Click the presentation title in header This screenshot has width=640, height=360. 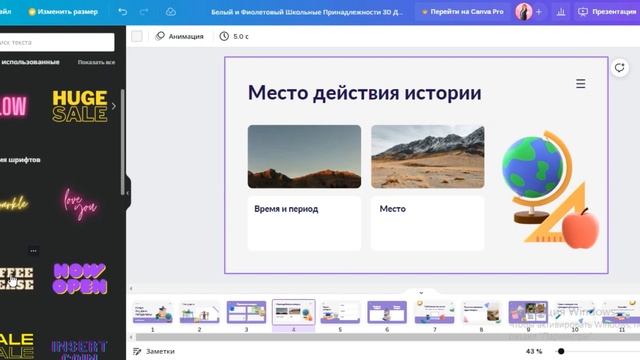pyautogui.click(x=307, y=12)
